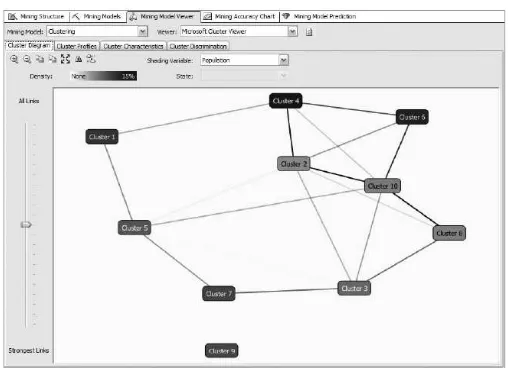Click the Strongest Links label
508x368 pixels.
29,350
